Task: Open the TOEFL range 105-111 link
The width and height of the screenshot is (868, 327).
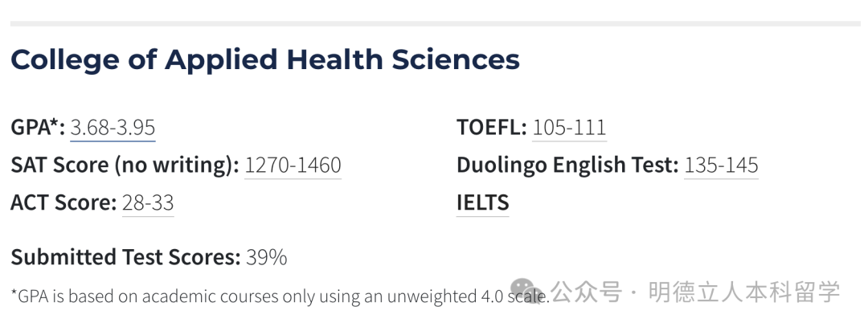Action: 569,128
